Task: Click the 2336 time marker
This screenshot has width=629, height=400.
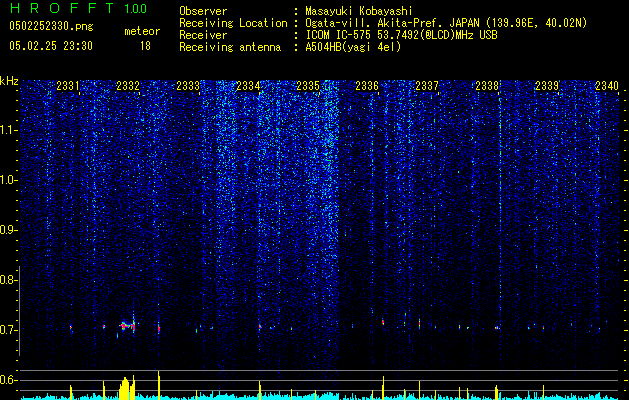Action: coord(367,85)
